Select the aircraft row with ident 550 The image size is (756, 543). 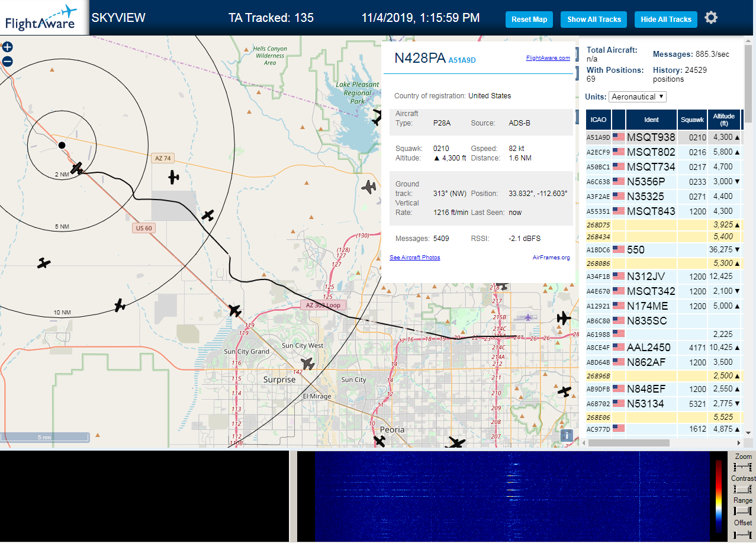tap(664, 250)
